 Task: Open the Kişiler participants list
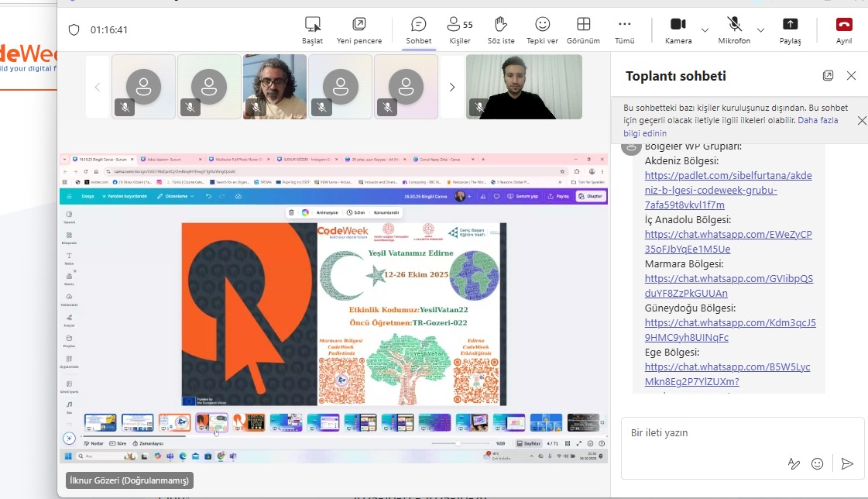coord(460,30)
